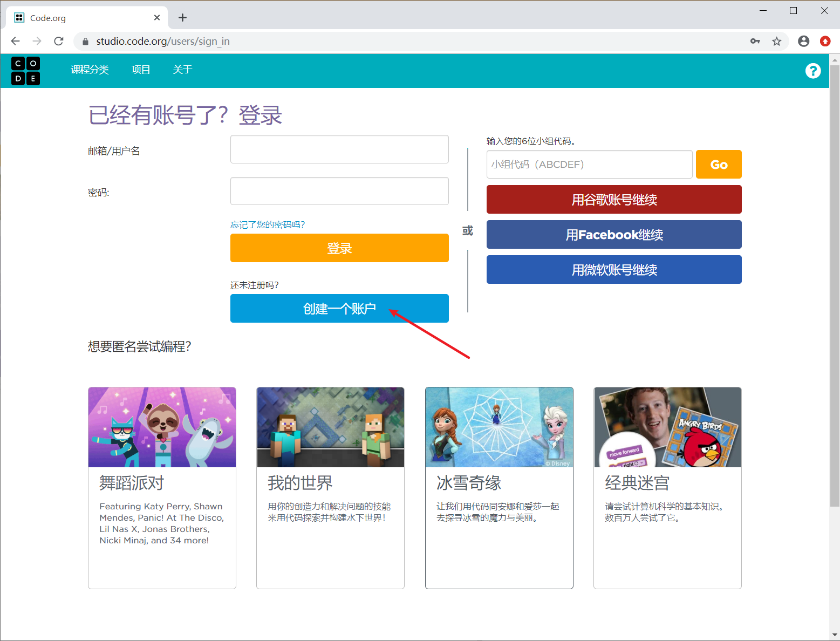Screen dimensions: 840x641
Task: Bookmark this page with star icon
Action: [x=776, y=41]
